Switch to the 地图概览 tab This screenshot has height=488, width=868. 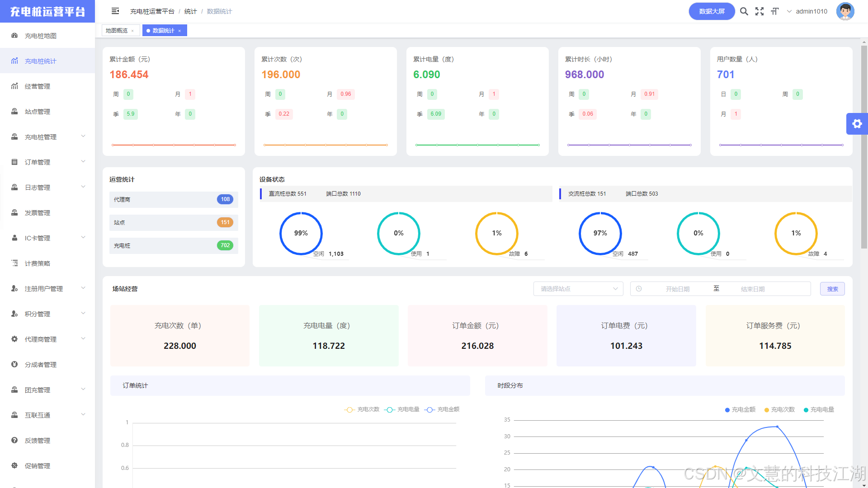[x=117, y=31]
